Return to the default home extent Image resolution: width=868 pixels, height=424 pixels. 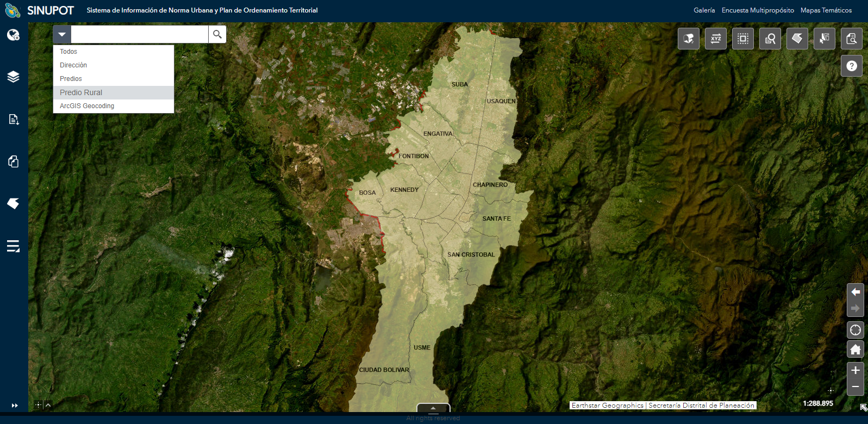(x=855, y=349)
